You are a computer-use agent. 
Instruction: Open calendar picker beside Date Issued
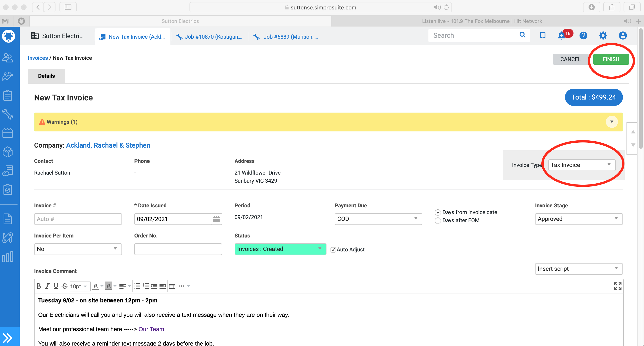coord(216,219)
